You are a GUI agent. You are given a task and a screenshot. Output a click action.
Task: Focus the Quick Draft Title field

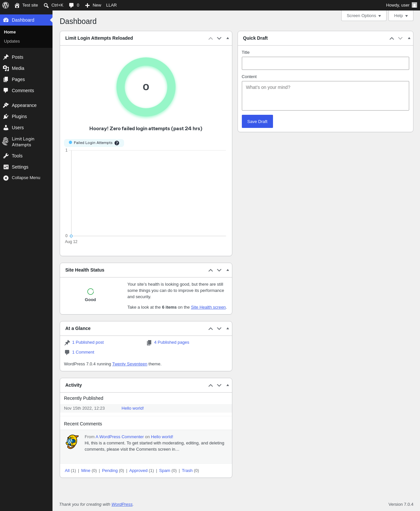(x=325, y=63)
